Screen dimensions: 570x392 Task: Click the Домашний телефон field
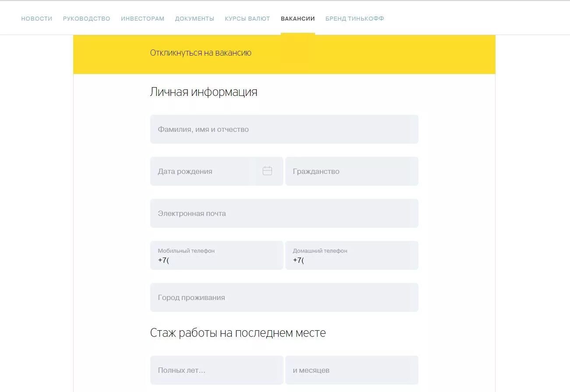(x=352, y=255)
